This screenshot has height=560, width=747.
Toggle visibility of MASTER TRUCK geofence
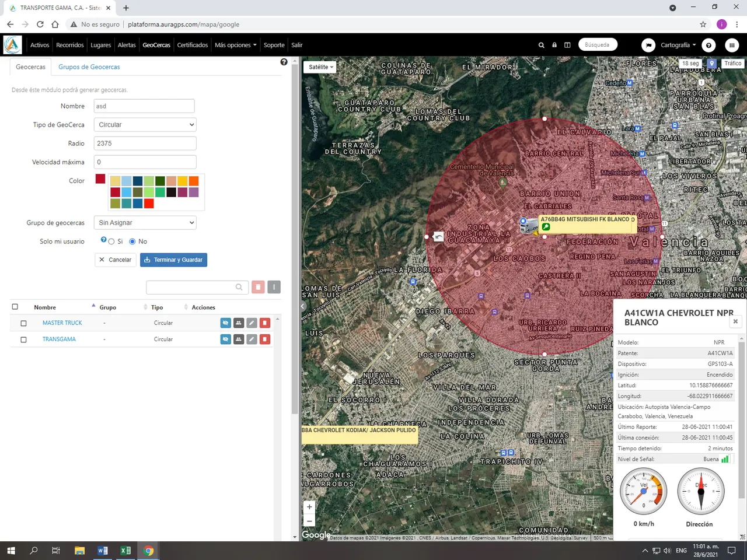click(226, 323)
